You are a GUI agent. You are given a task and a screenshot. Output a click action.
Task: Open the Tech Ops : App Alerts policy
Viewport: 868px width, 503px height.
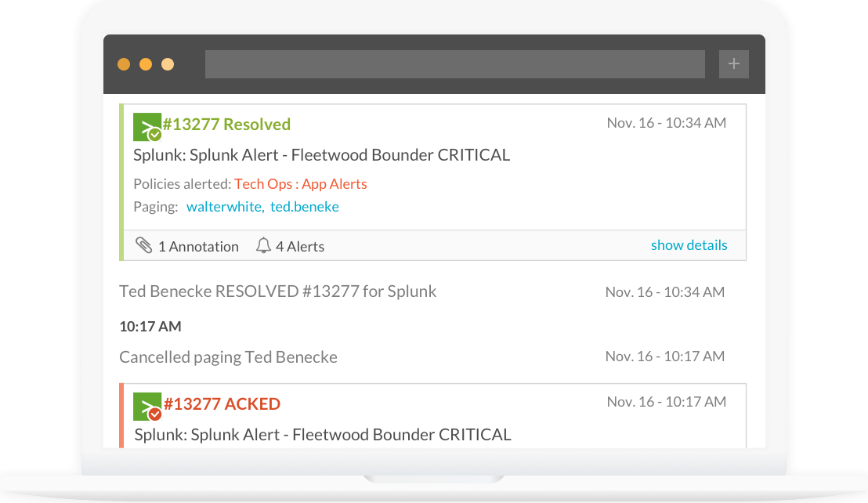pos(301,183)
